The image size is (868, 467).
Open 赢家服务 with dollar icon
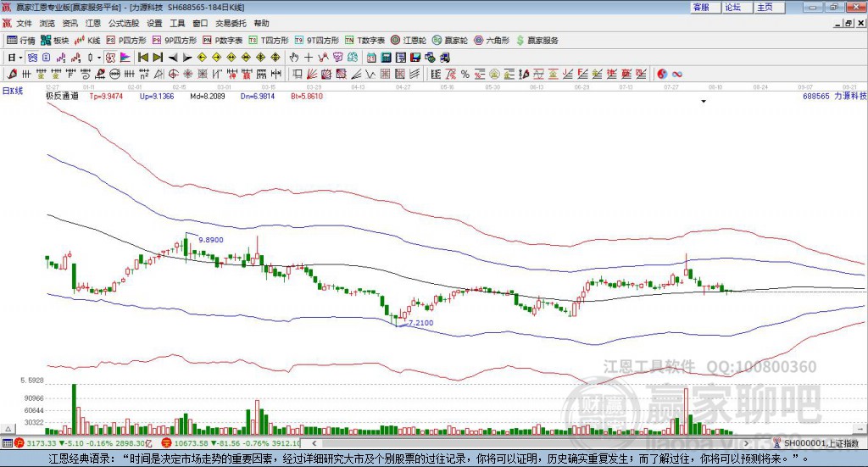coord(537,41)
